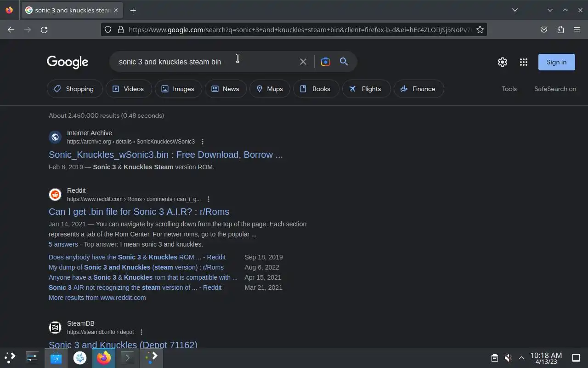This screenshot has height=368, width=588.
Task: Reload the current page
Action: (x=44, y=29)
